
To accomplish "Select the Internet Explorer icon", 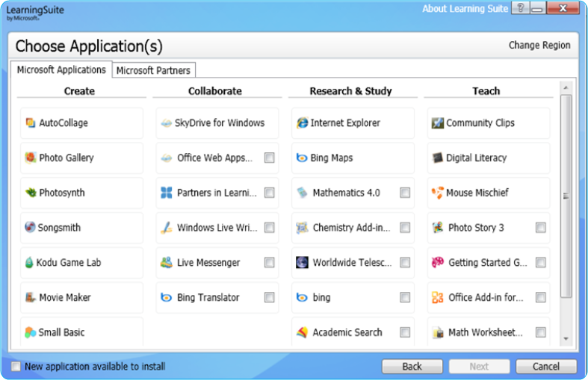I will pyautogui.click(x=302, y=123).
